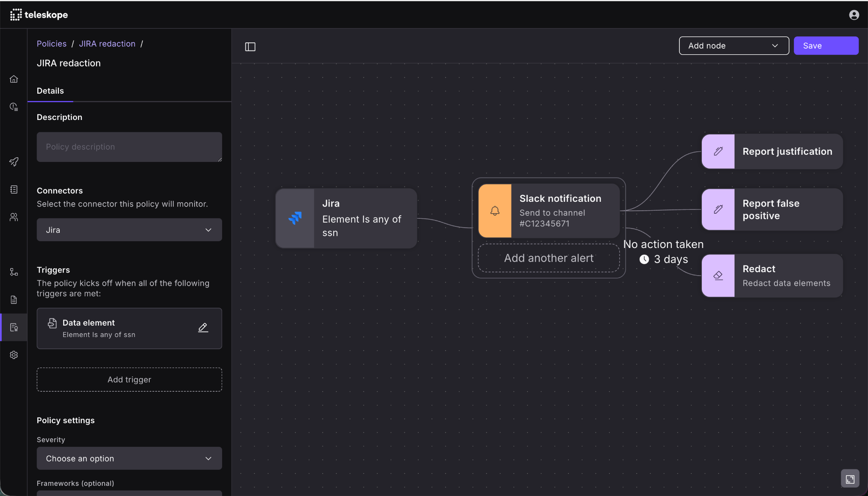868x496 pixels.
Task: Click the Data element file icon
Action: [x=52, y=323]
